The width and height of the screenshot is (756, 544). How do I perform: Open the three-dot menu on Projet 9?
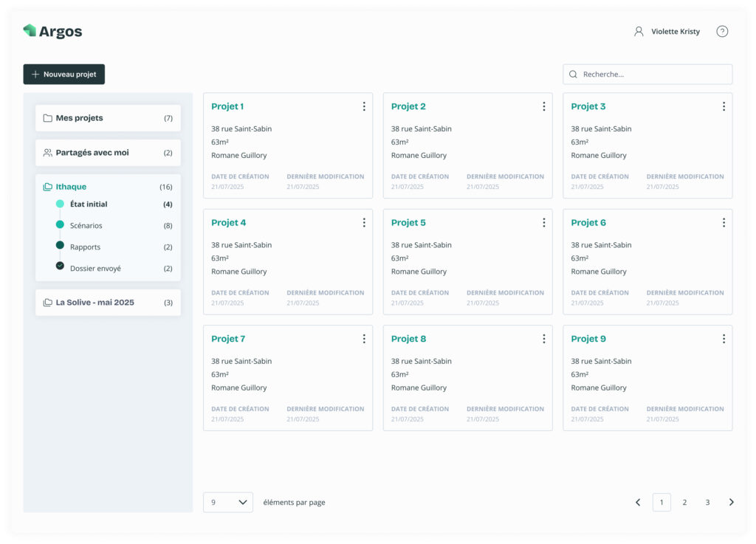click(724, 339)
